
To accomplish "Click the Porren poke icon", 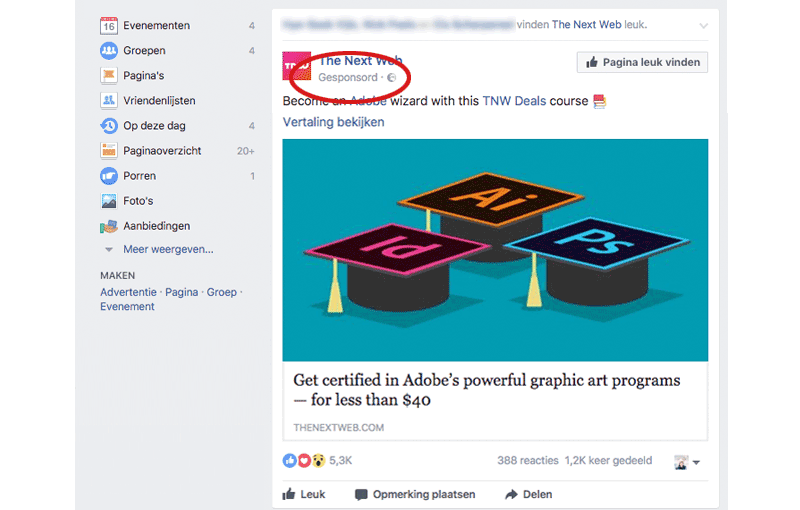I will tap(109, 176).
